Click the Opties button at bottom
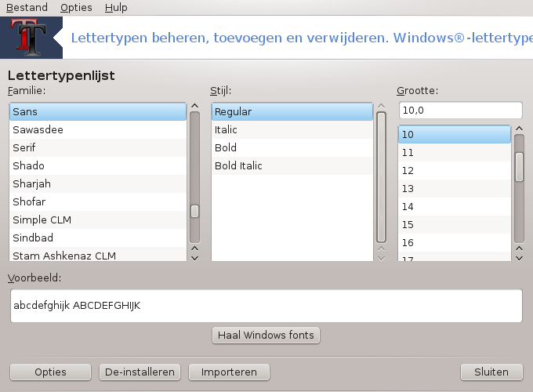 tap(50, 372)
